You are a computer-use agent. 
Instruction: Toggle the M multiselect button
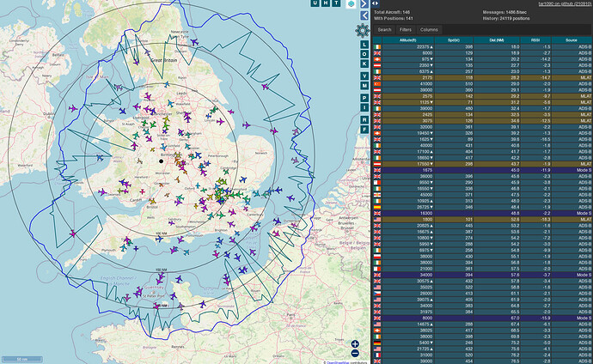coord(364,86)
